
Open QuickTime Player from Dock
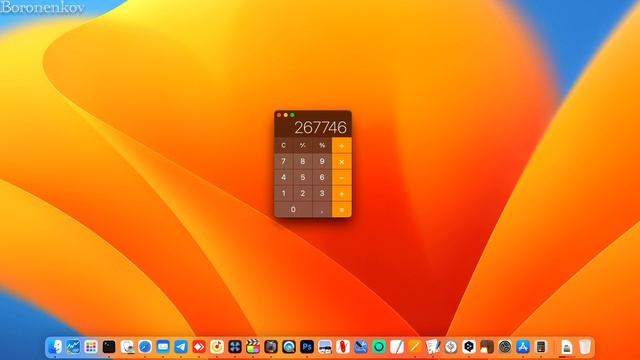tap(289, 347)
